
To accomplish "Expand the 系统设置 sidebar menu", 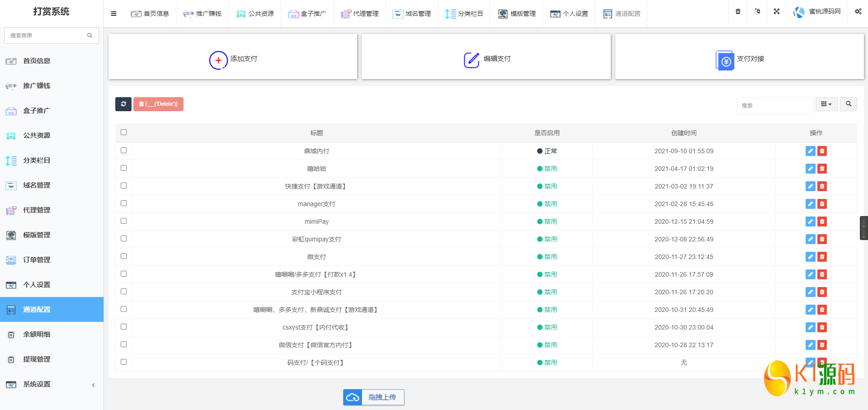I will (x=50, y=384).
